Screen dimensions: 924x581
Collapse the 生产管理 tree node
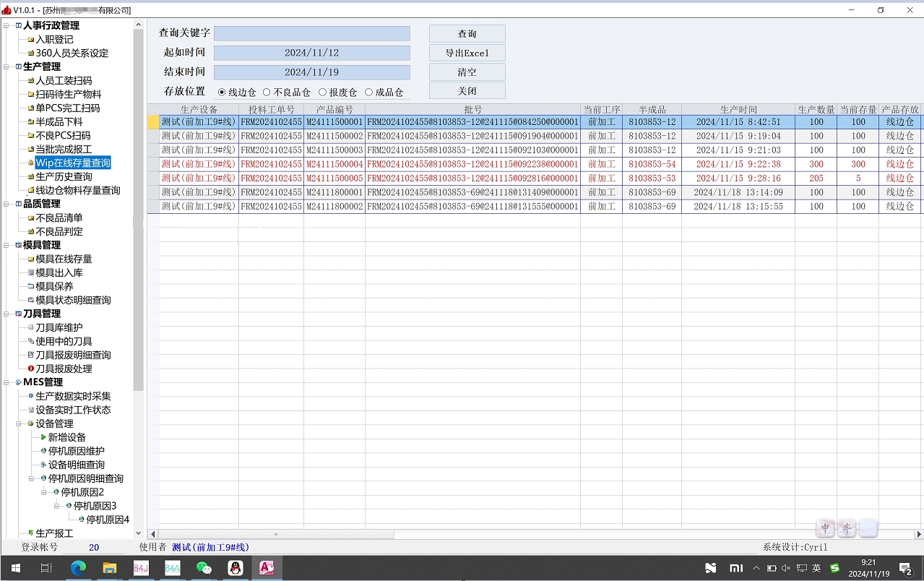click(x=7, y=67)
